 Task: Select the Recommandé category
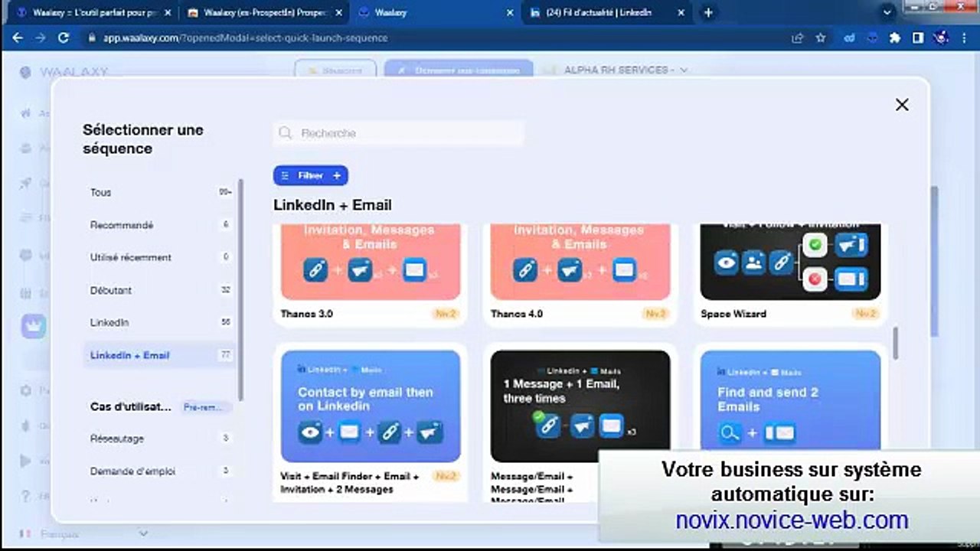pos(122,225)
